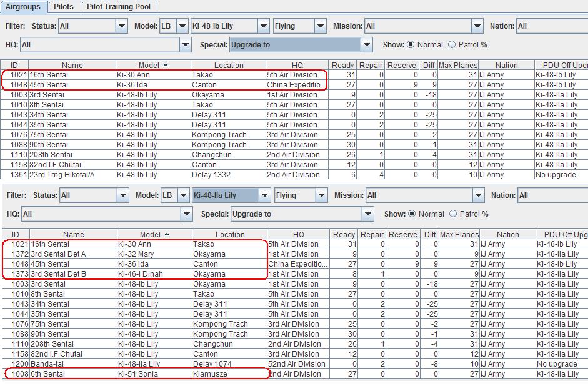Viewport: 588px width, 384px height.
Task: Select the Airgroups tab
Action: pyautogui.click(x=23, y=7)
